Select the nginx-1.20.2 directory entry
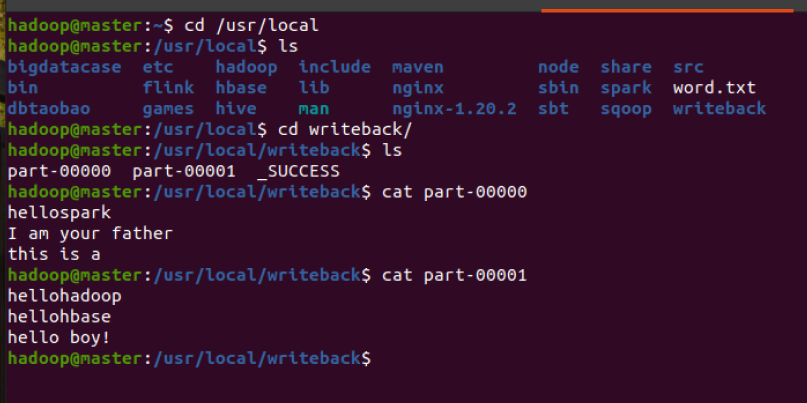Image resolution: width=807 pixels, height=403 pixels. tap(454, 109)
